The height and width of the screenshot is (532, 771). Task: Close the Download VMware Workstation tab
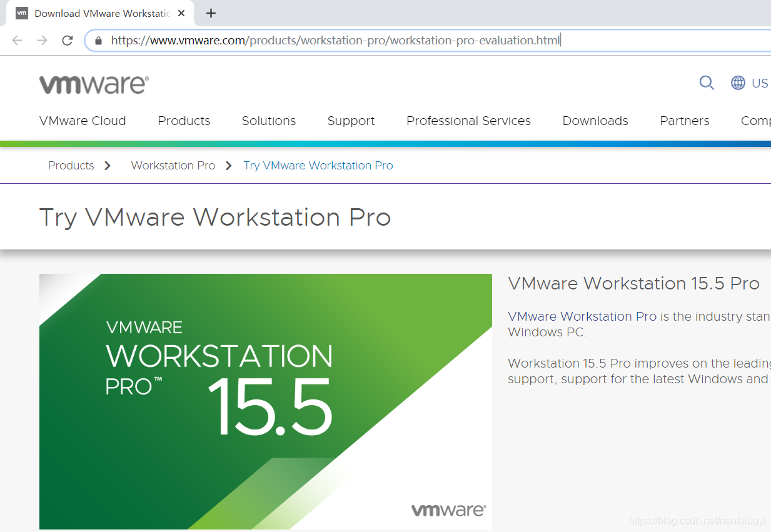(x=181, y=13)
